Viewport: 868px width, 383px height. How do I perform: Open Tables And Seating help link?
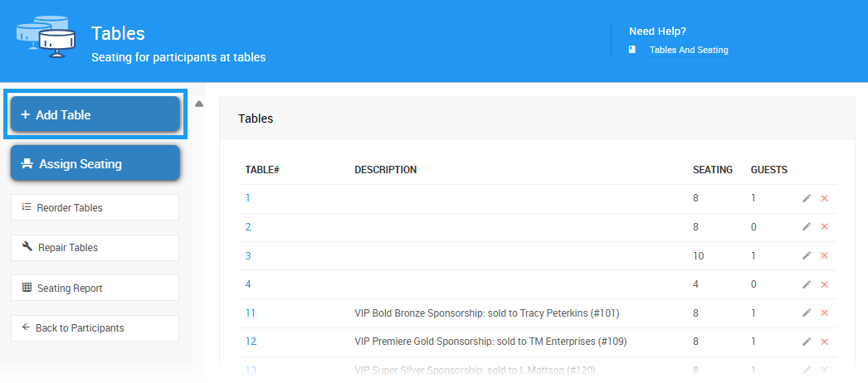click(688, 50)
